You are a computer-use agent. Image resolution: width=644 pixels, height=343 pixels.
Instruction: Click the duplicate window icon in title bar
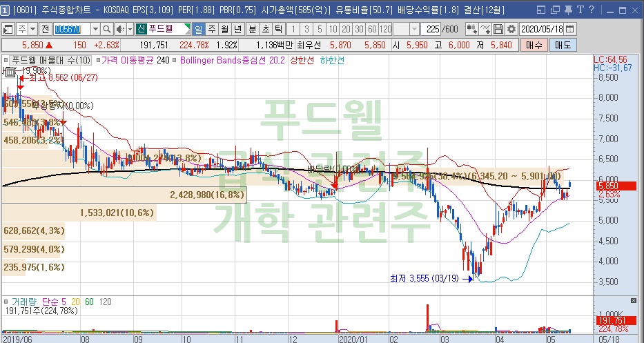[555, 10]
